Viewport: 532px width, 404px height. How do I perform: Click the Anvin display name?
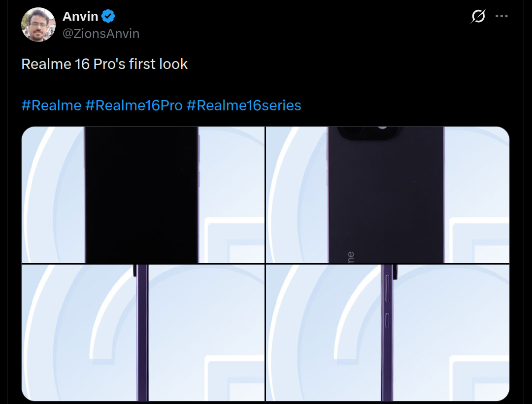[80, 16]
